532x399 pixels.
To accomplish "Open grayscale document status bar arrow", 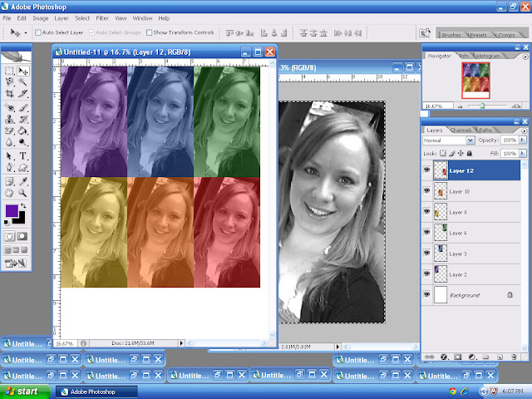I will coord(337,347).
